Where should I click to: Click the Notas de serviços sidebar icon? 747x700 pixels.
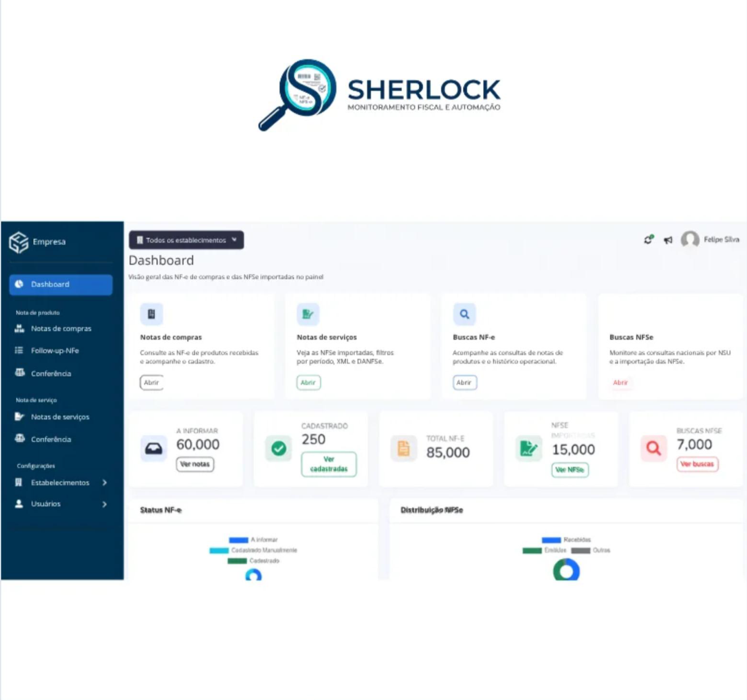point(19,417)
